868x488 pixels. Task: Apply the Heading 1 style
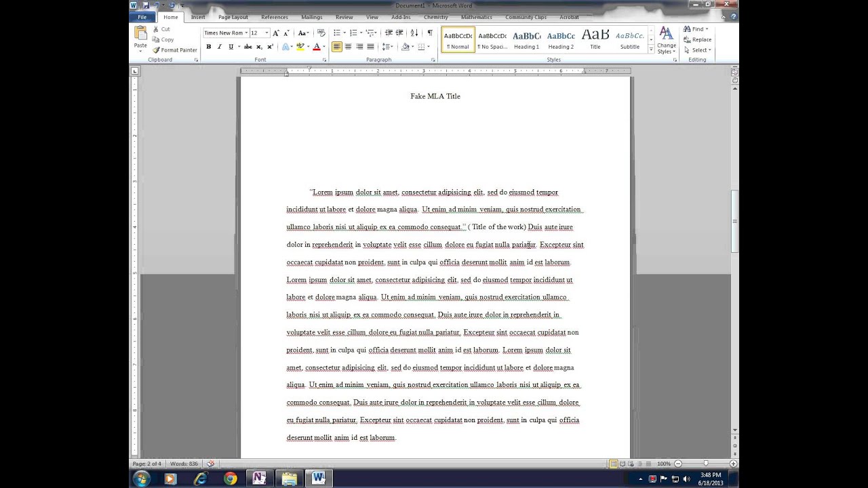tap(526, 40)
